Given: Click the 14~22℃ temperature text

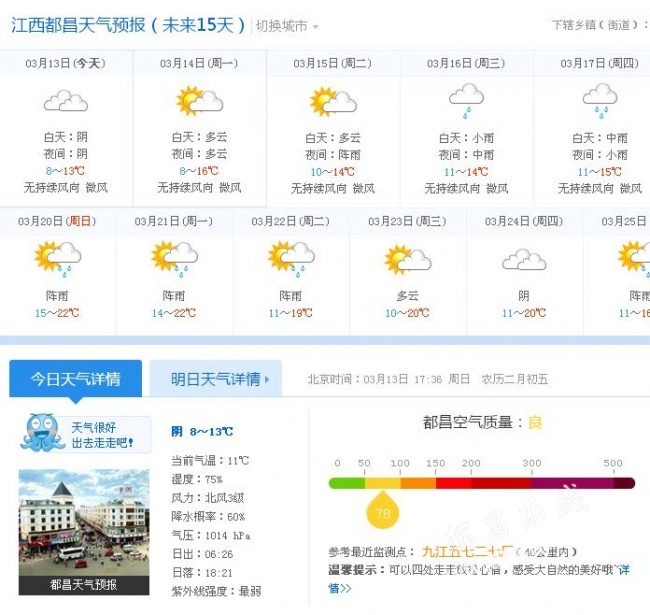Looking at the screenshot, I should coord(174,313).
